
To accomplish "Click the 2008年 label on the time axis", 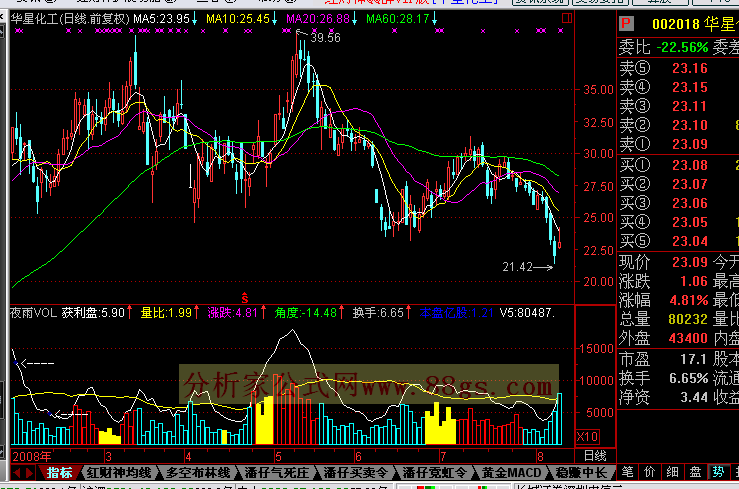I will coord(32,456).
